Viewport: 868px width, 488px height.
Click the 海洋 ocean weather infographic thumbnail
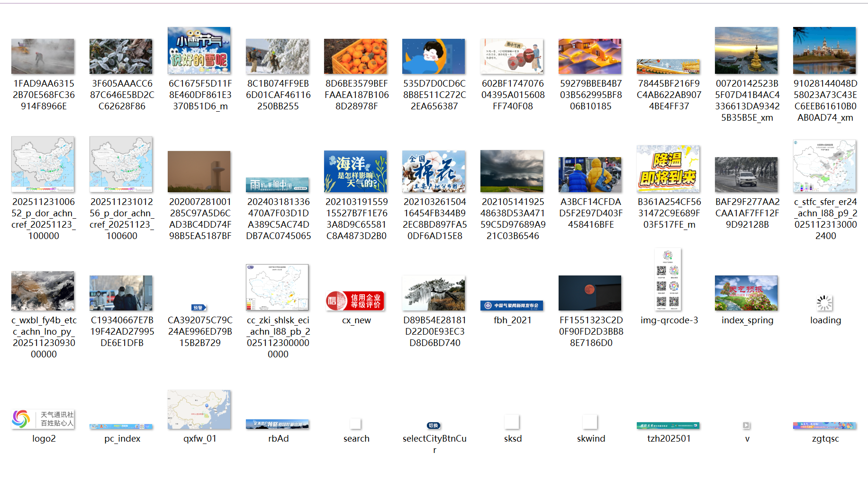coord(356,171)
